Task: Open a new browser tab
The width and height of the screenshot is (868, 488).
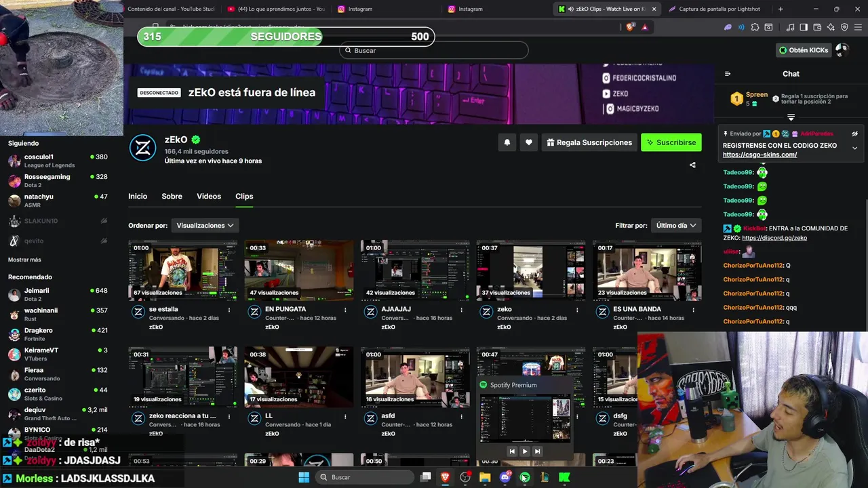Action: click(x=781, y=9)
